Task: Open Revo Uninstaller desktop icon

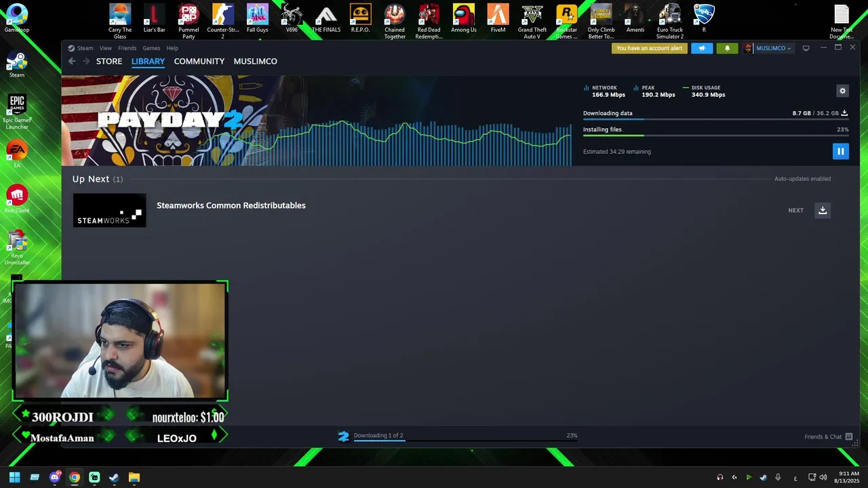Action: coord(17,248)
